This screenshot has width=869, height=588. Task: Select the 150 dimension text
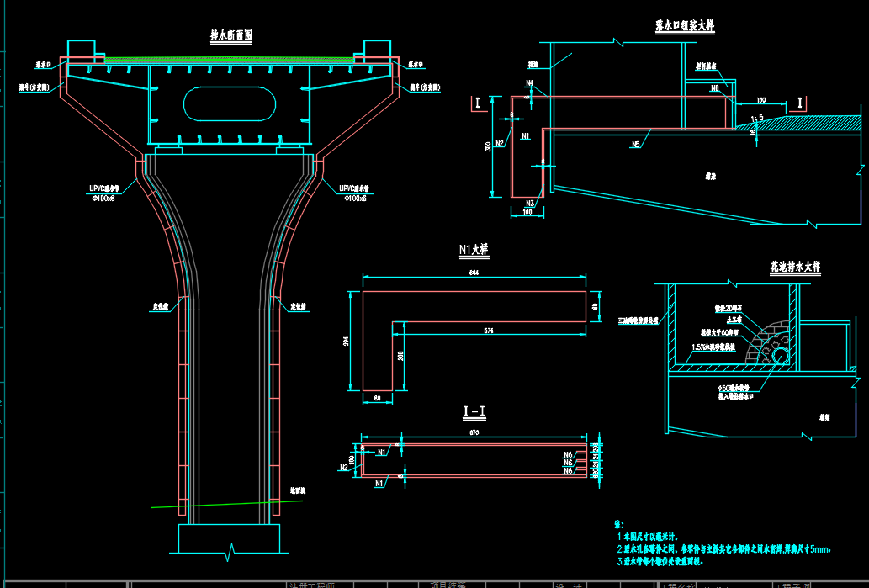[760, 98]
